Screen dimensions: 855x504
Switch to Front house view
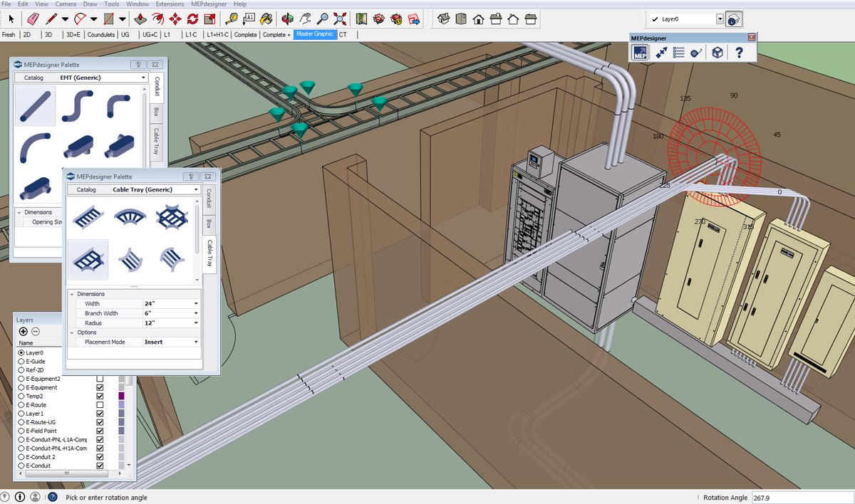(x=479, y=19)
